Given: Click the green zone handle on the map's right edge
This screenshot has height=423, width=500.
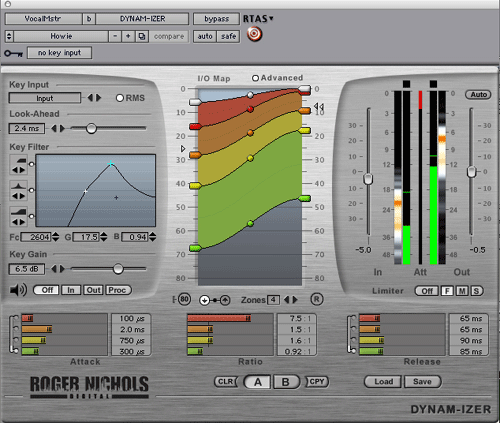Looking at the screenshot, I should click(x=305, y=199).
